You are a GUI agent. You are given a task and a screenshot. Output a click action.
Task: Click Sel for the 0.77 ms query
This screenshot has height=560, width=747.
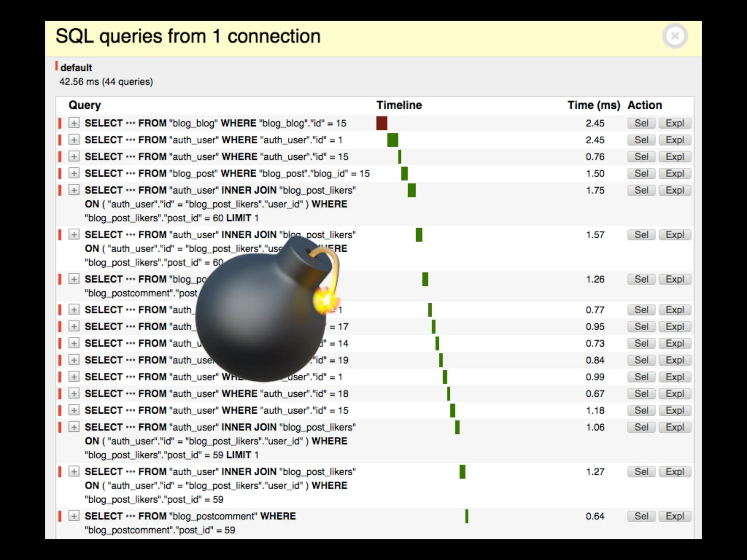click(x=641, y=310)
